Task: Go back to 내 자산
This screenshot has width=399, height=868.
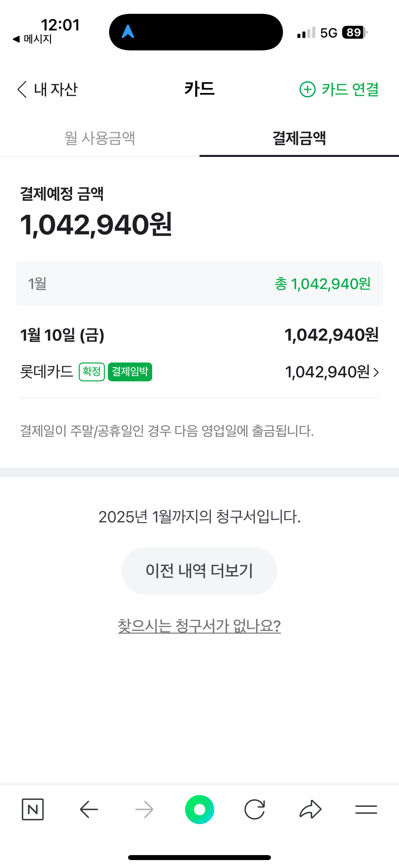Action: pyautogui.click(x=47, y=89)
